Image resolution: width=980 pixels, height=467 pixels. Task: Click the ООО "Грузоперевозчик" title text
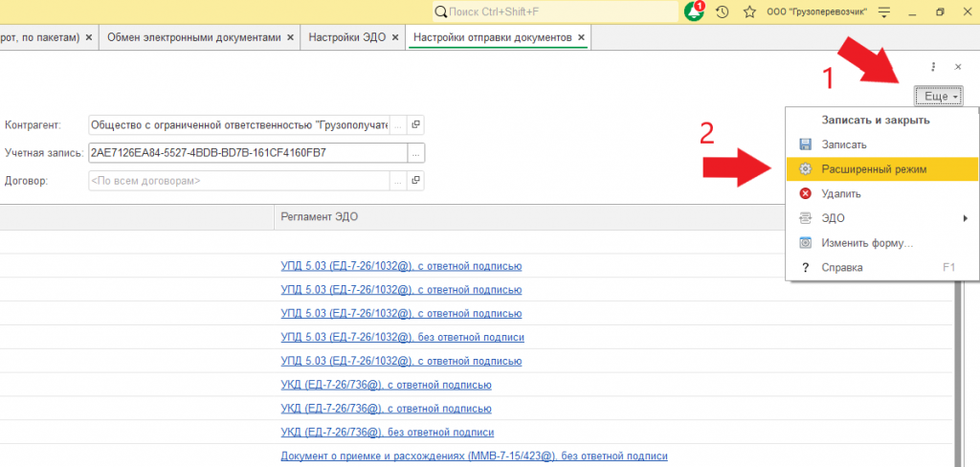pyautogui.click(x=817, y=11)
